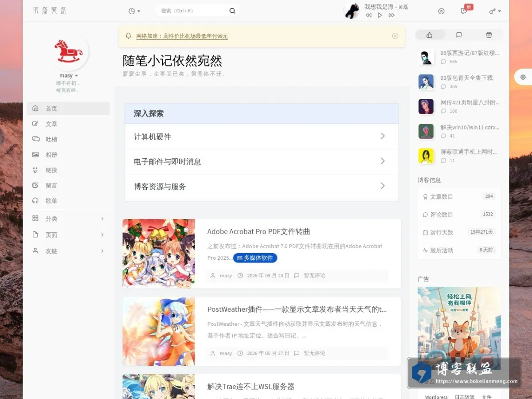Click the plug icon beside 链接
532x399 pixels.
[35, 170]
